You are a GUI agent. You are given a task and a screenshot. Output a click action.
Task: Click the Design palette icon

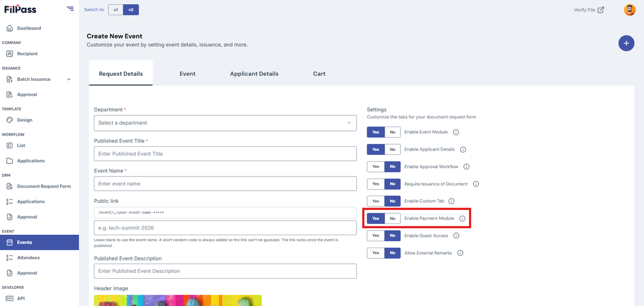click(10, 120)
